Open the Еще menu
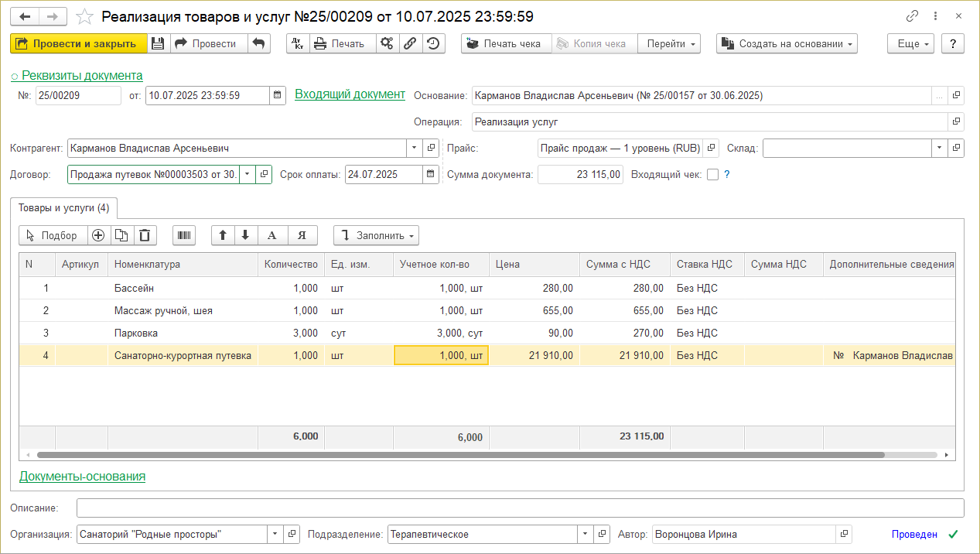 (x=910, y=44)
